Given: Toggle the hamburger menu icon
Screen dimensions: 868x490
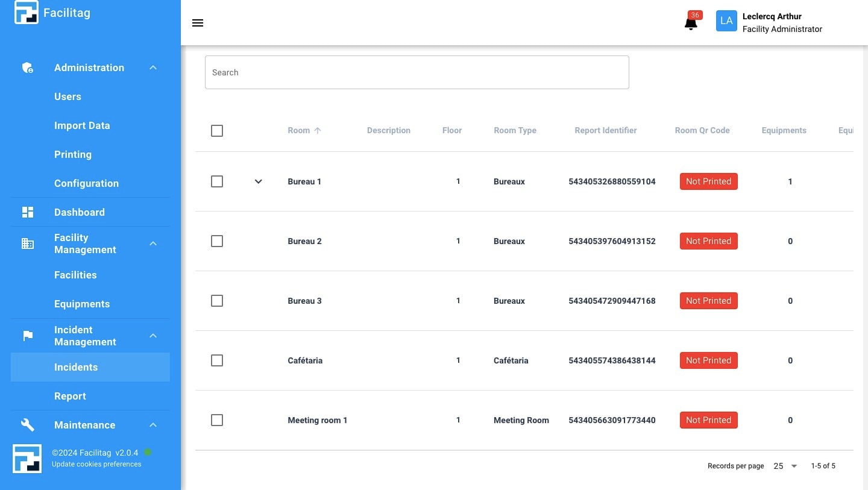Looking at the screenshot, I should click(198, 23).
